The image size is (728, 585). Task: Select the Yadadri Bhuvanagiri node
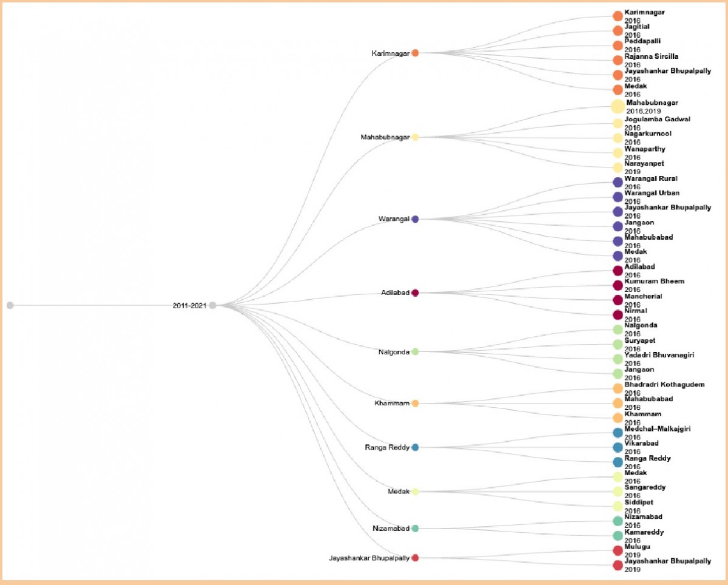click(x=618, y=359)
